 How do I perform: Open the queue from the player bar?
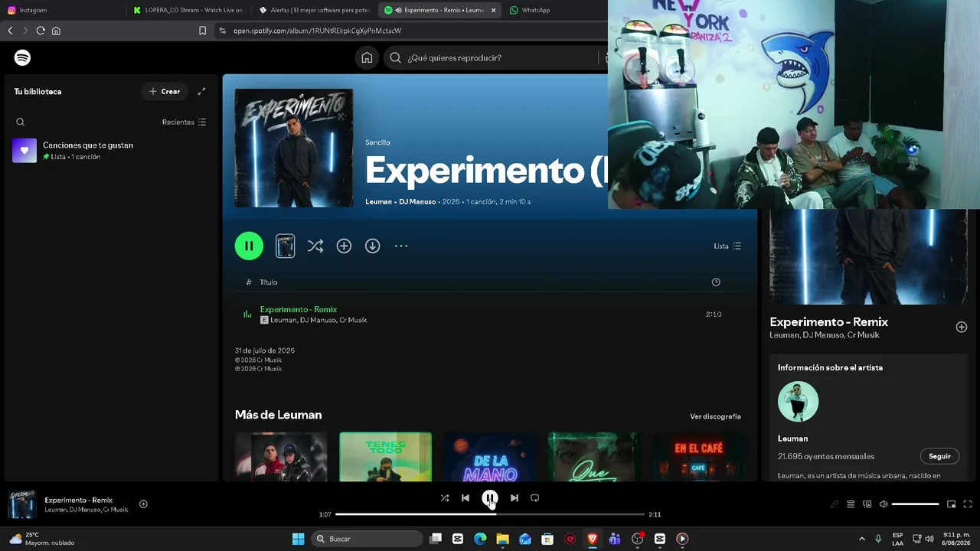coord(851,504)
